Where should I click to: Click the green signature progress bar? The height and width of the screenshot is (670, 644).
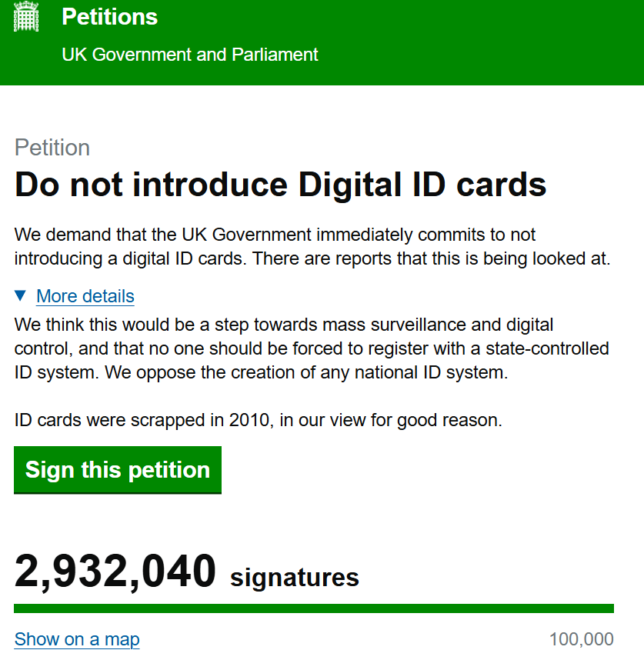coord(314,608)
